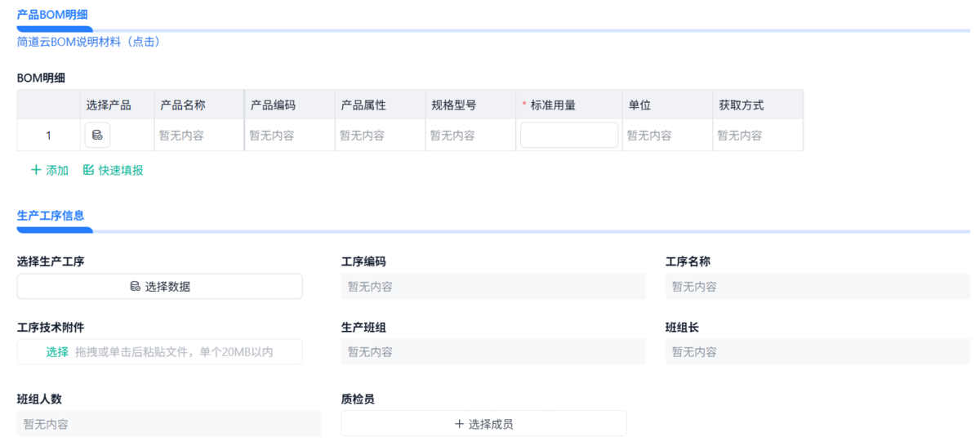Click the 班组长 field
This screenshot has width=980, height=442.
tap(818, 352)
